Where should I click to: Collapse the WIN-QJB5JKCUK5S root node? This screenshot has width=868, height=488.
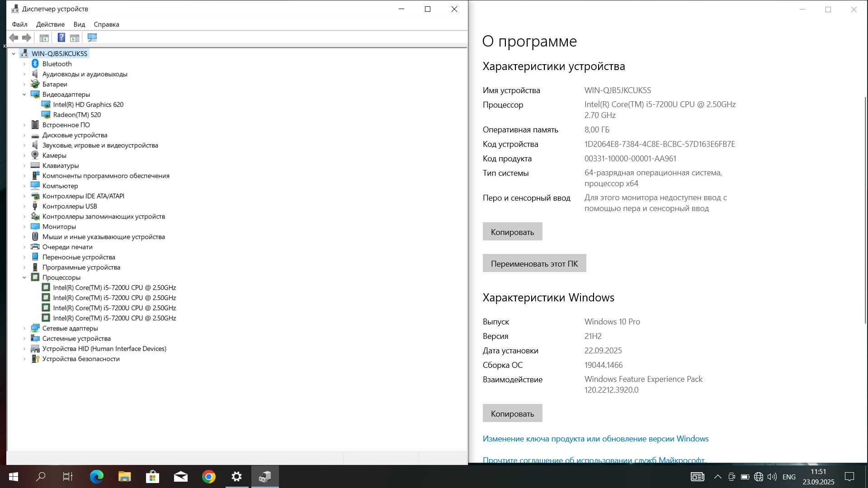point(14,54)
